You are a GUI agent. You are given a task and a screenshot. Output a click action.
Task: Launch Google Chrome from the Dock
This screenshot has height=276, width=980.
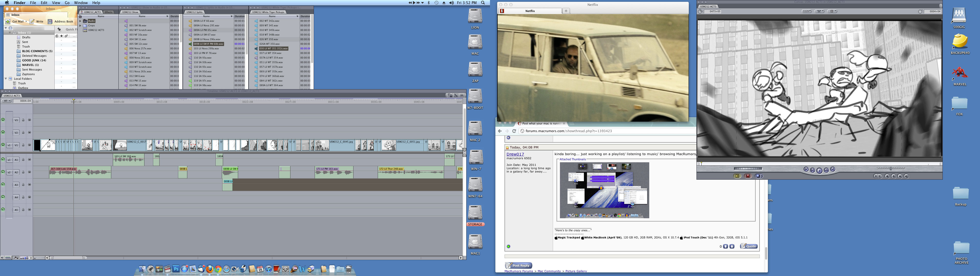click(x=218, y=269)
